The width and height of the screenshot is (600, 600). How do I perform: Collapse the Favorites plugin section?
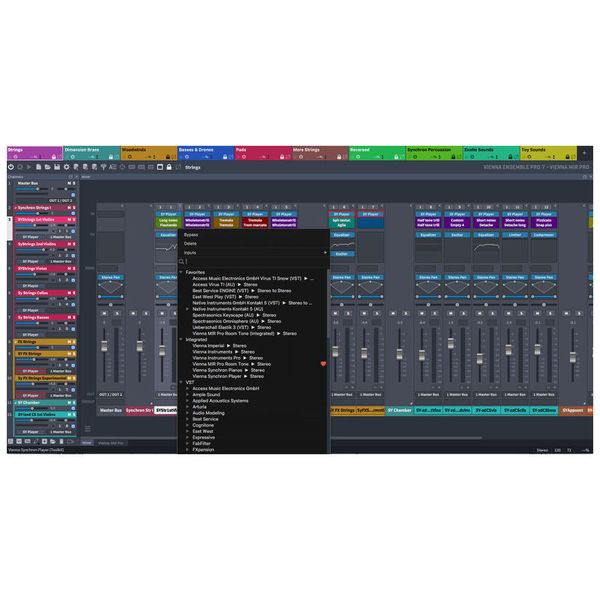(181, 271)
